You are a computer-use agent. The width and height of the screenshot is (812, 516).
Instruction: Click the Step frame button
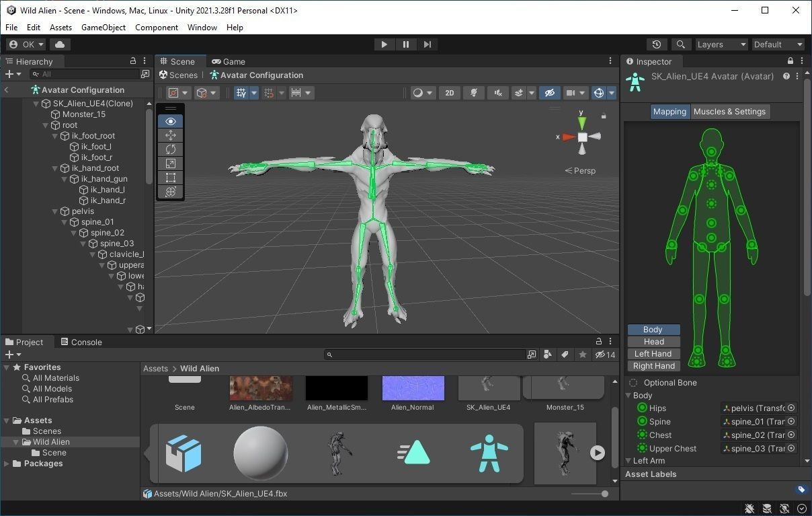point(428,44)
